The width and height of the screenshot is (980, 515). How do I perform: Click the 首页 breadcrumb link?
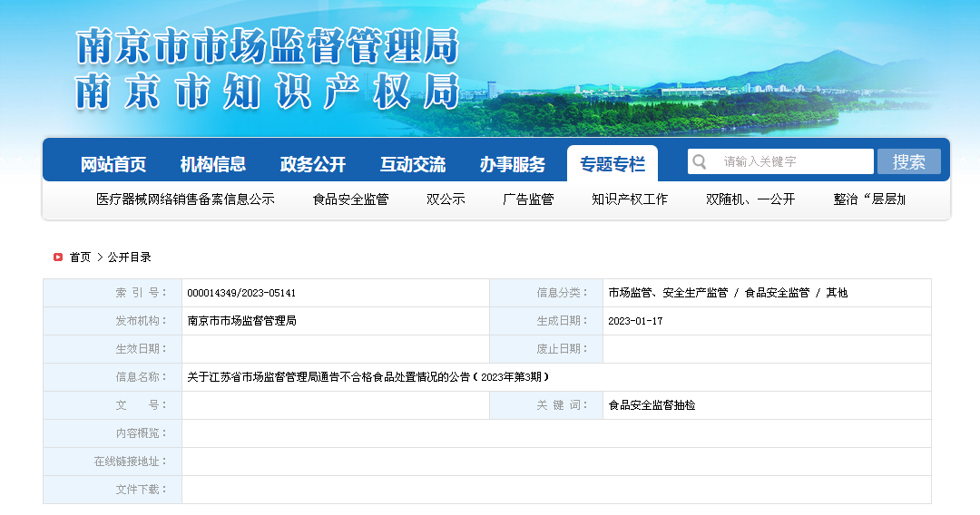tap(80, 257)
